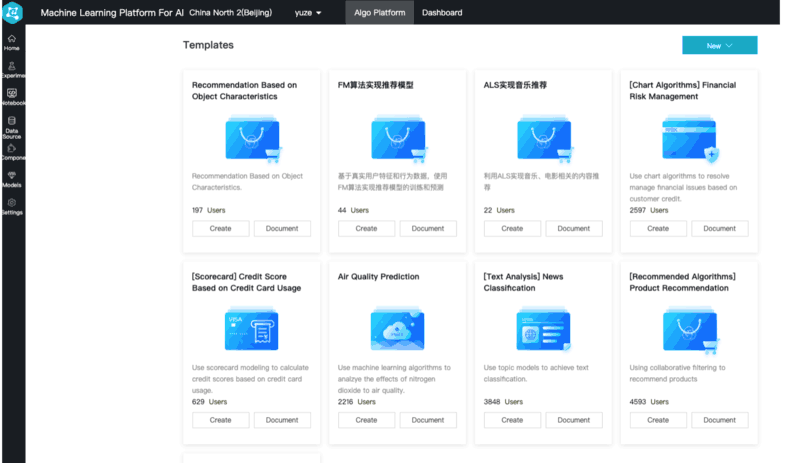Click the ALS实现音乐推荐 template title
The height and width of the screenshot is (463, 800).
click(x=515, y=86)
